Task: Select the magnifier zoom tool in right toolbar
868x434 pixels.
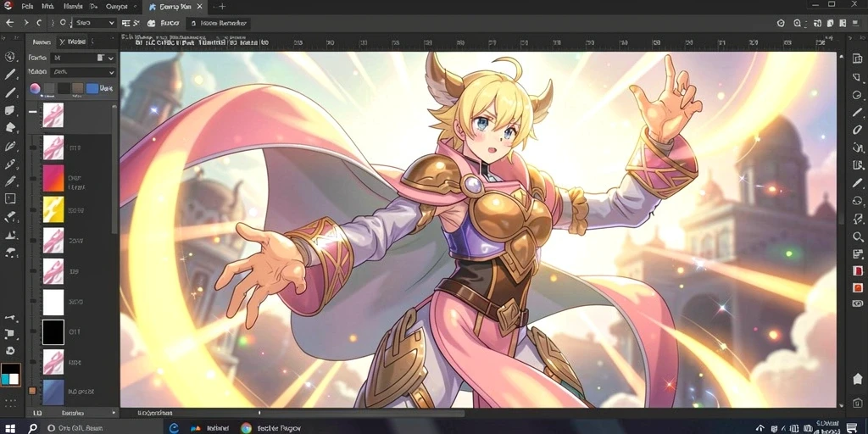Action: (858, 237)
